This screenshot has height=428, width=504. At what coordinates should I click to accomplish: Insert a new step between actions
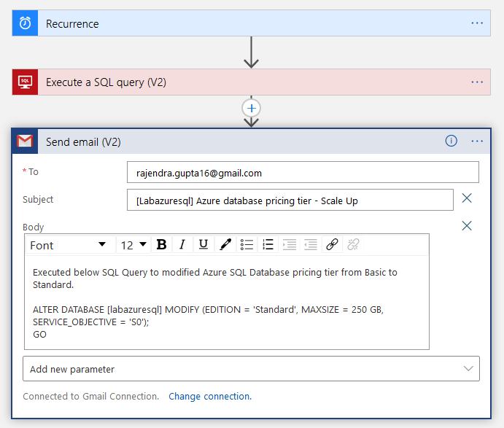coord(252,108)
